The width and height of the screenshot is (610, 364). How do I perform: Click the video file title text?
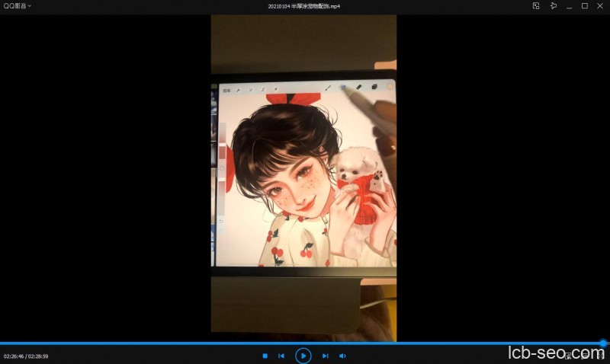tap(304, 5)
